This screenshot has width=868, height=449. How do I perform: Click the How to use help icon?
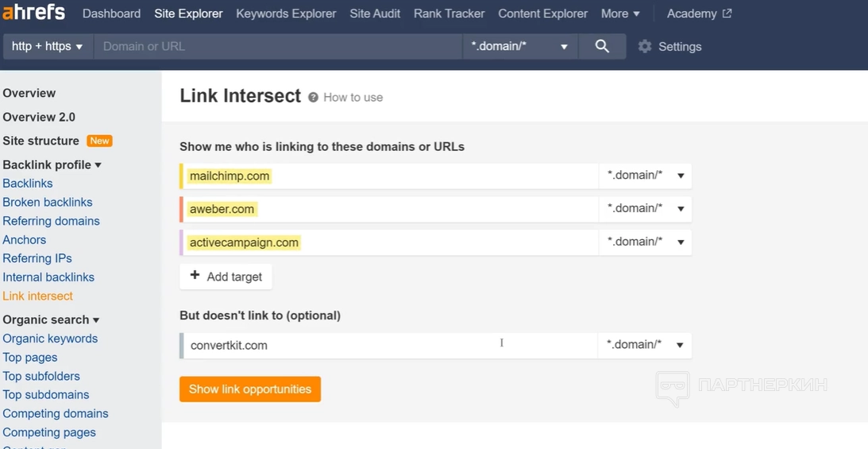[x=314, y=97]
